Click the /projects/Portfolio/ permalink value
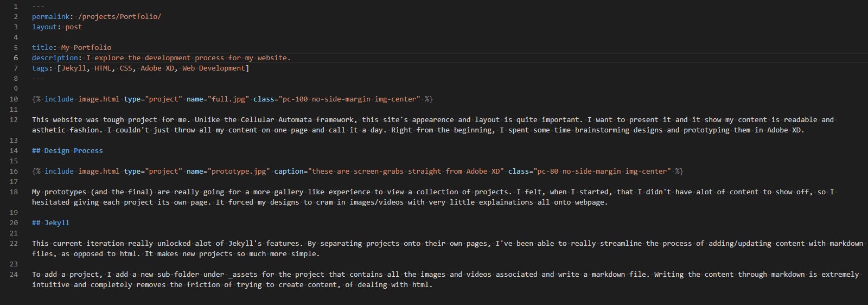 click(x=119, y=17)
